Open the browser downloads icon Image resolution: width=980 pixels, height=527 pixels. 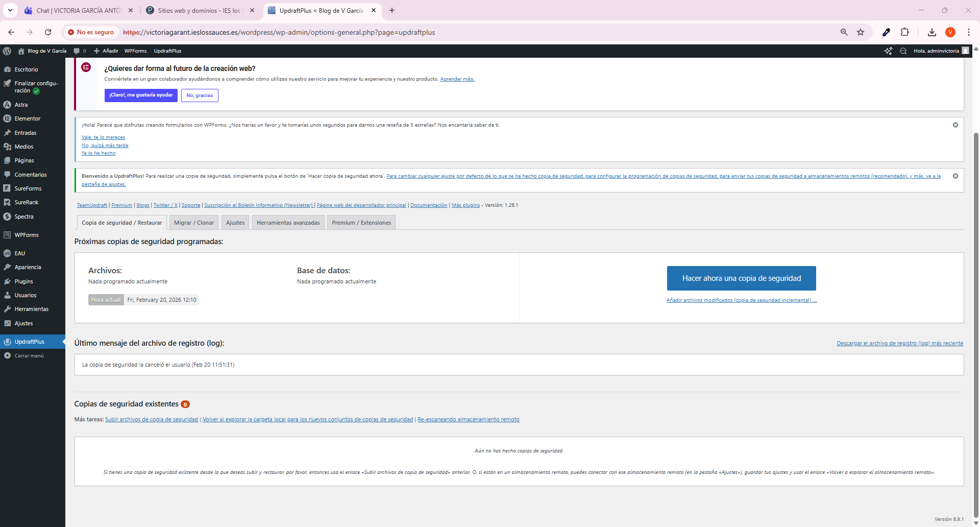coord(932,32)
